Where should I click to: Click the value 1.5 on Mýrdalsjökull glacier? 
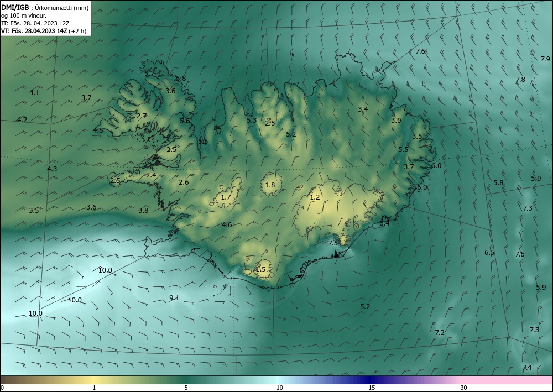[x=260, y=270]
